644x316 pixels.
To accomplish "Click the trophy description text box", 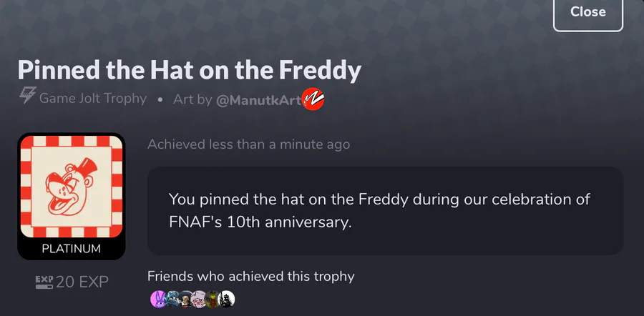I will click(385, 210).
